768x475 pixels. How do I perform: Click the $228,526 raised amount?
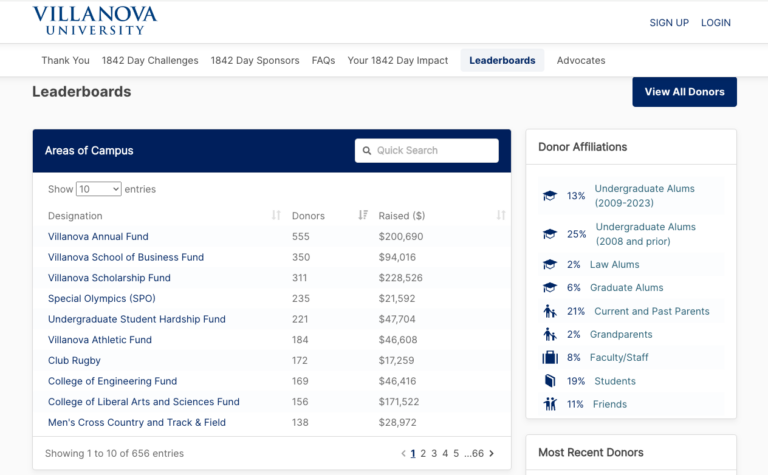click(400, 278)
